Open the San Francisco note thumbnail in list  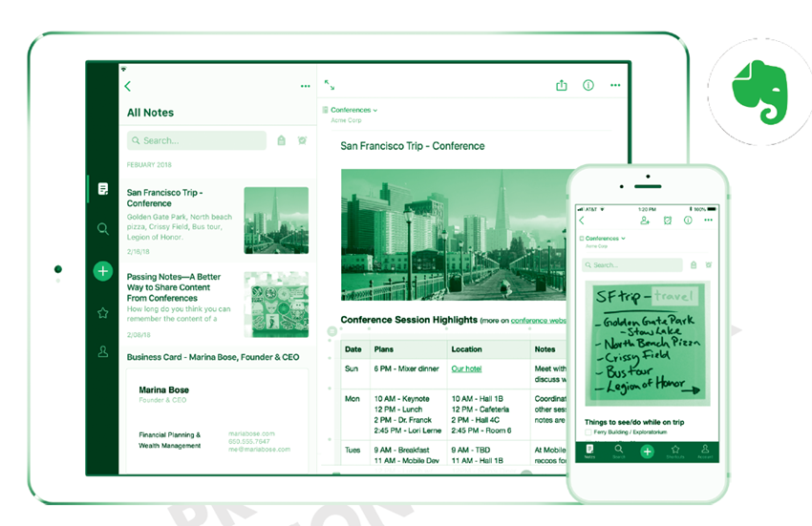tap(276, 220)
